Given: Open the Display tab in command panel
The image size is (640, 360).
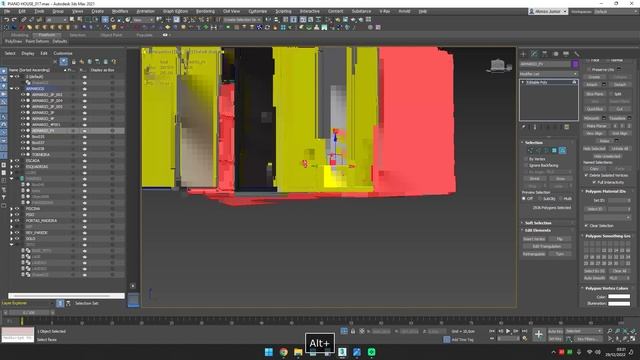Looking at the screenshot, I should [x=566, y=54].
